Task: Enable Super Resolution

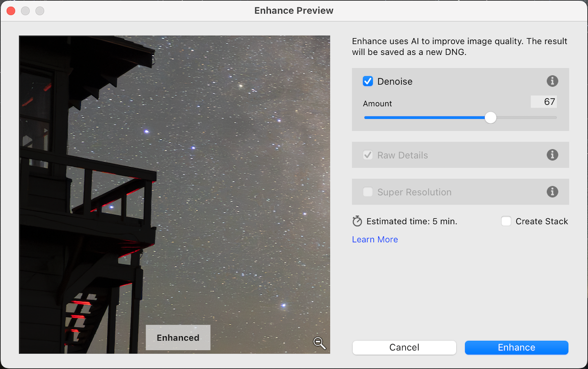Action: pos(367,192)
